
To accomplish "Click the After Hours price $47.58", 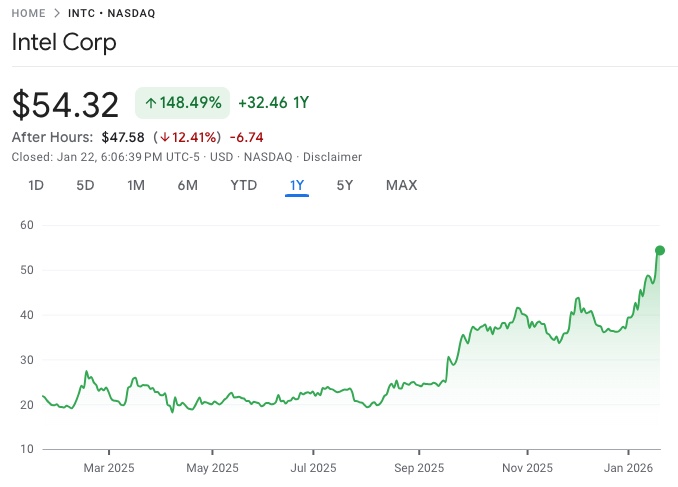I will [123, 137].
